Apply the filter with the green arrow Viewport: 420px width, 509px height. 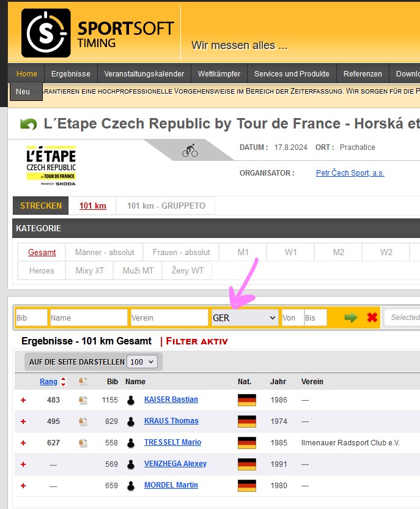[350, 318]
